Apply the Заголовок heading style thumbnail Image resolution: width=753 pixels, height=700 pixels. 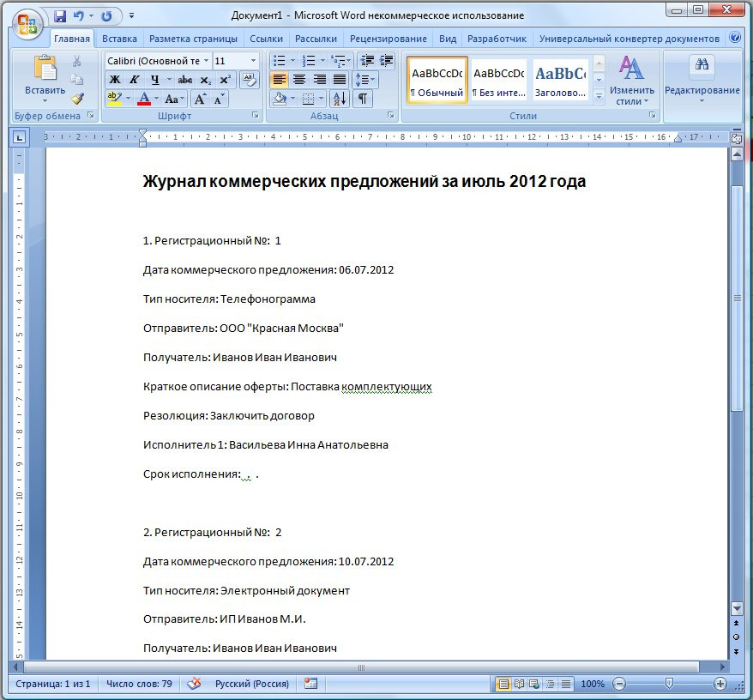tap(560, 81)
